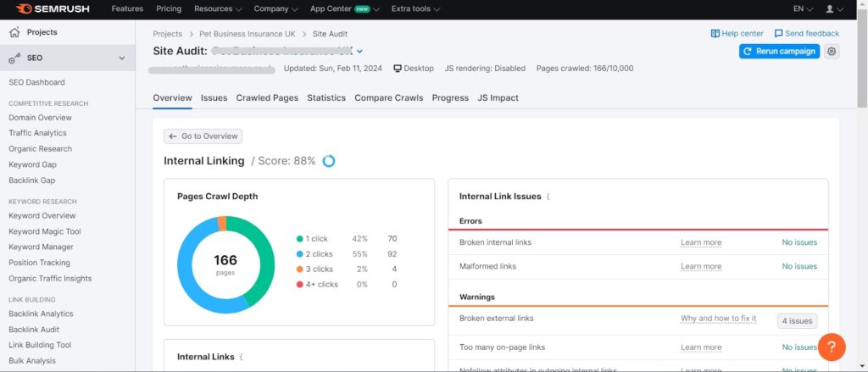Click Go to Overview button
The image size is (868, 372).
(203, 136)
